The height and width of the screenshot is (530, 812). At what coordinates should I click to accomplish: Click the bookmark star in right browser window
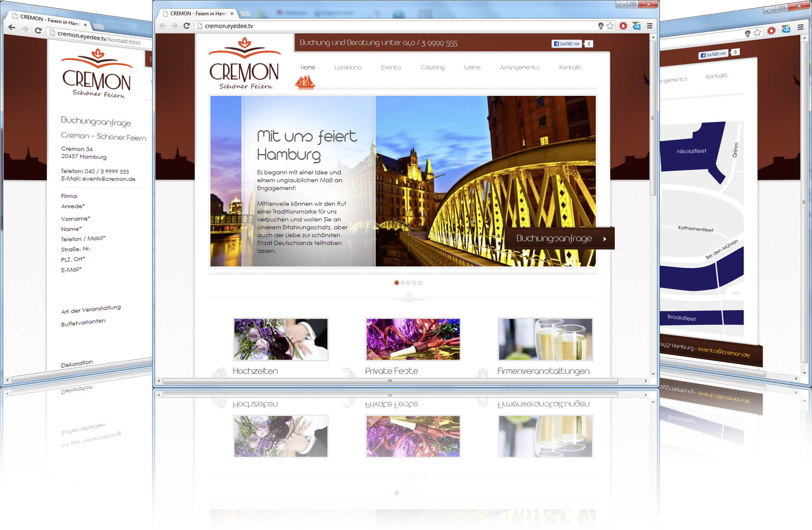point(757,32)
